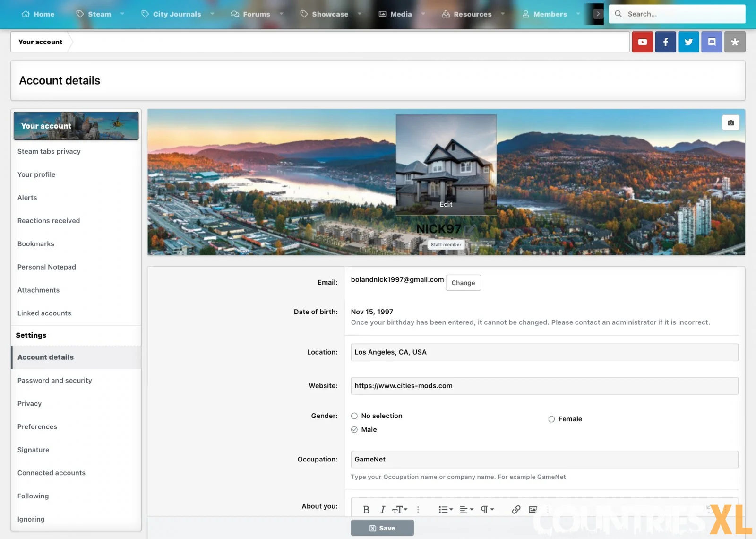Viewport: 756px width, 539px height.
Task: Click the nav bar scroll-right arrow
Action: coord(598,14)
